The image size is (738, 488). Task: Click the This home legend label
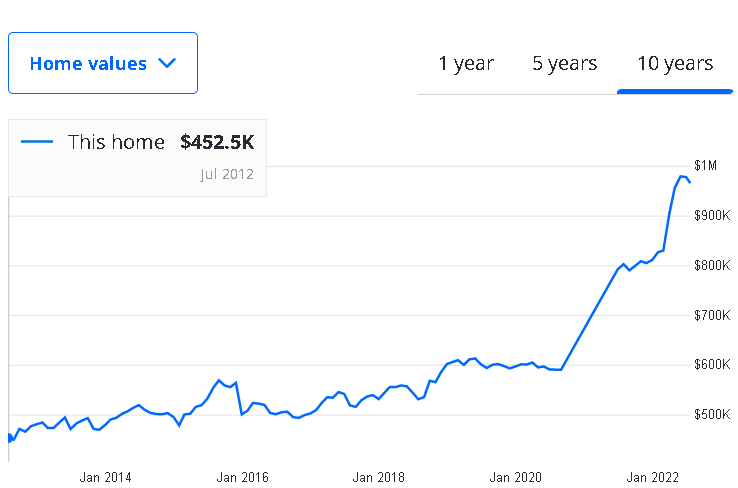pyautogui.click(x=116, y=142)
